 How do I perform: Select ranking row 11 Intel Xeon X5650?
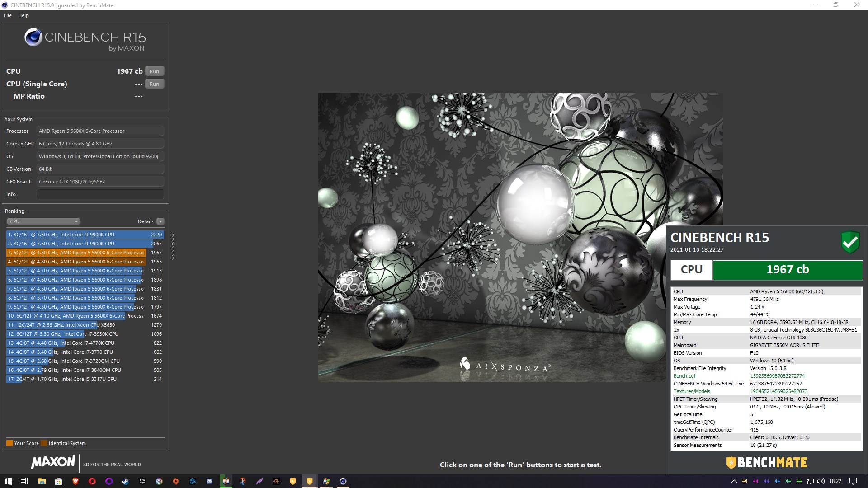85,325
